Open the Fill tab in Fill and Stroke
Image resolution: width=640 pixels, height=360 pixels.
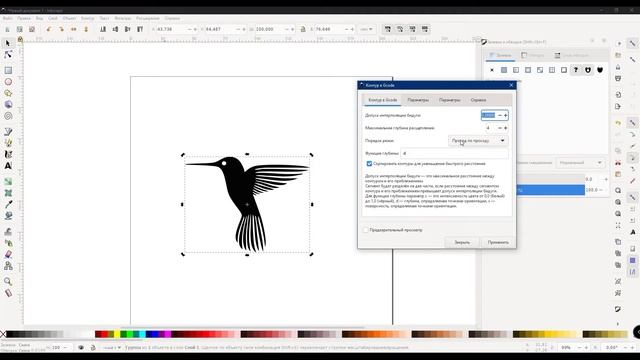point(500,55)
